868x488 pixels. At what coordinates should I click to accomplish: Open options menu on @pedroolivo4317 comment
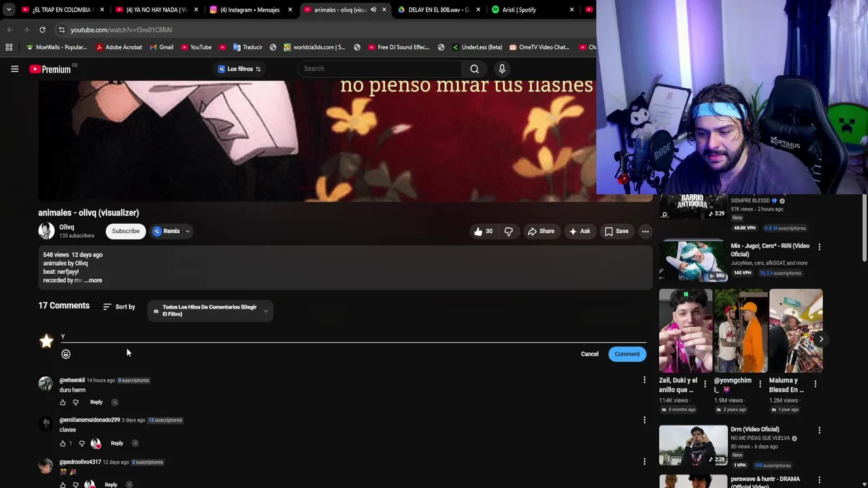[644, 462]
